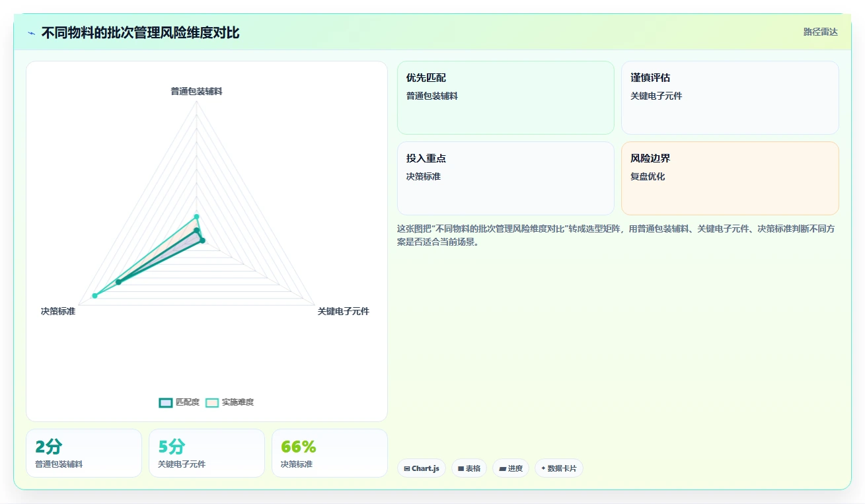865x504 pixels.
Task: Click the 5分 stat value
Action: click(x=172, y=447)
